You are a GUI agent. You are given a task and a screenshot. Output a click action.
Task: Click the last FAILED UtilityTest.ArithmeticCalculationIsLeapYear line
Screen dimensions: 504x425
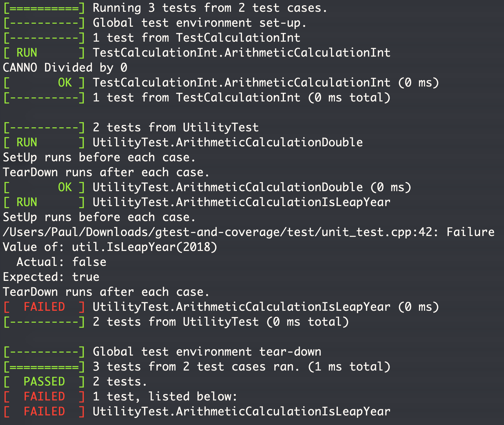tap(197, 411)
